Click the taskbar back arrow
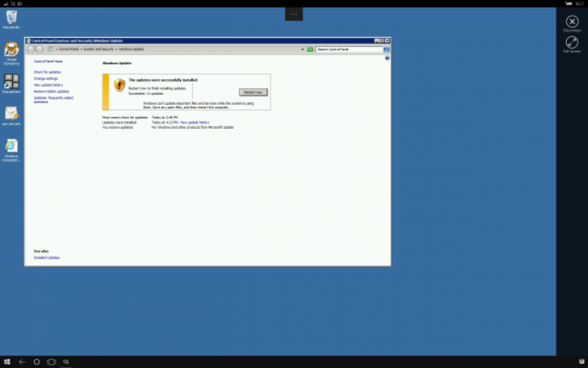588x368 pixels. [22, 362]
